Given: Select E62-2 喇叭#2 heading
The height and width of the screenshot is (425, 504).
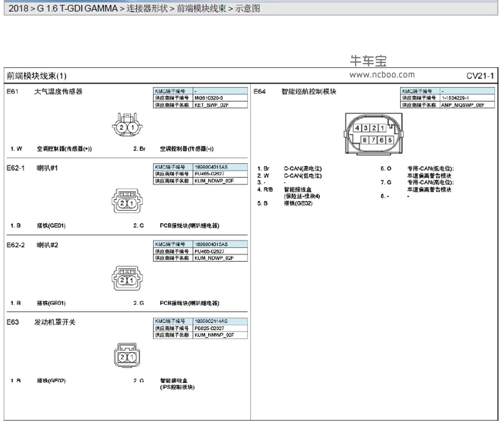Looking at the screenshot, I should [x=32, y=245].
